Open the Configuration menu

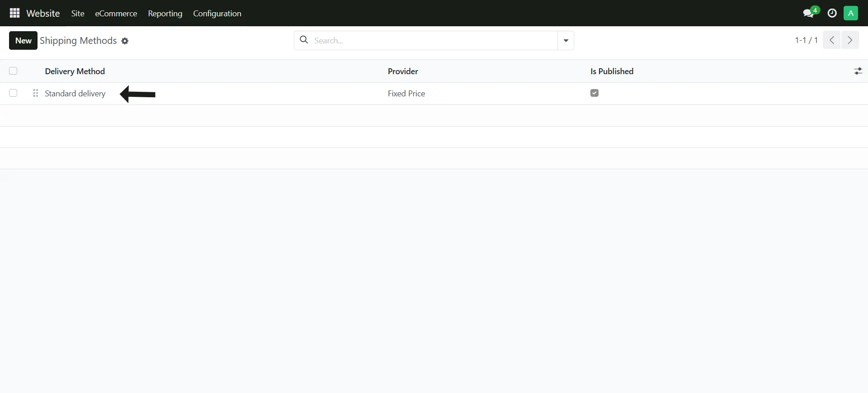[x=217, y=14]
